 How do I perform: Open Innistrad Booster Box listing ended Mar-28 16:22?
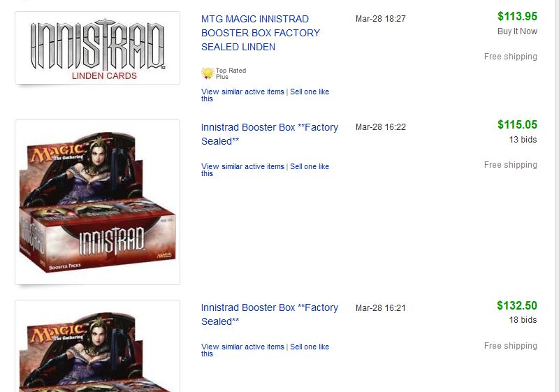270,134
